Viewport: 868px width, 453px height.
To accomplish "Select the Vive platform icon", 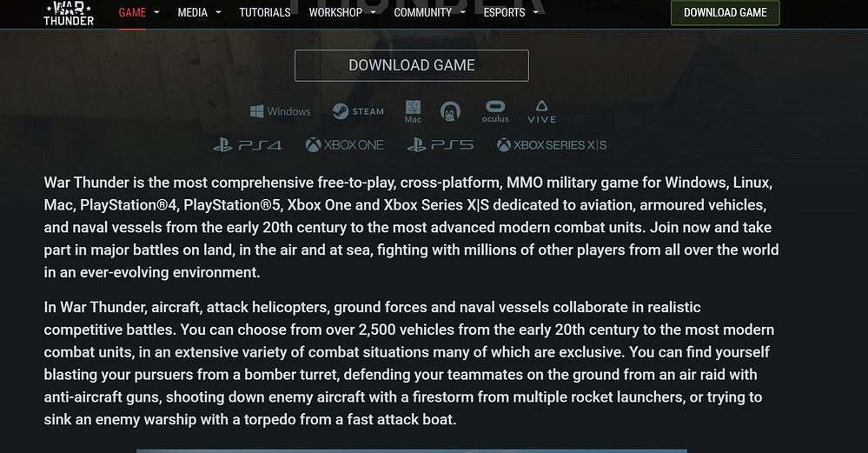I will click(x=541, y=111).
